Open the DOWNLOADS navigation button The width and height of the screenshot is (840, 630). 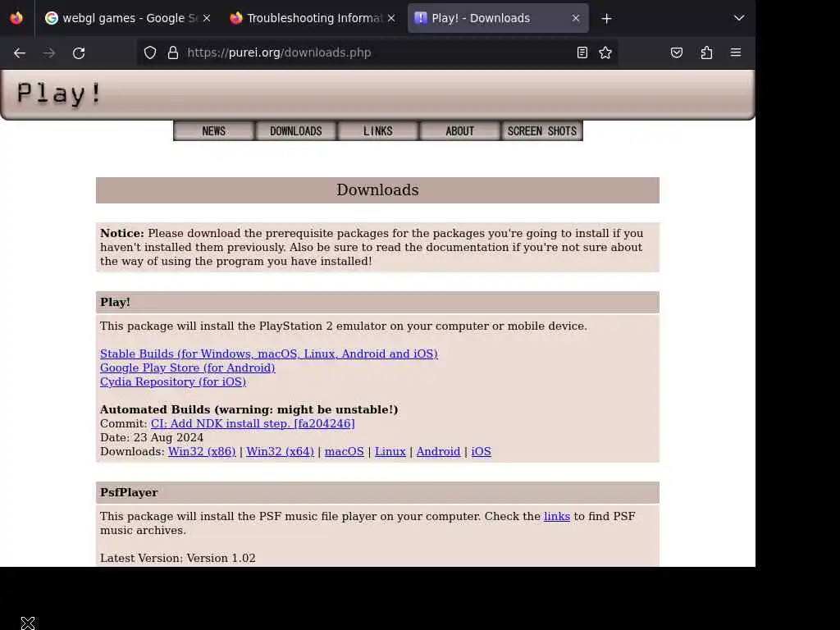point(295,131)
